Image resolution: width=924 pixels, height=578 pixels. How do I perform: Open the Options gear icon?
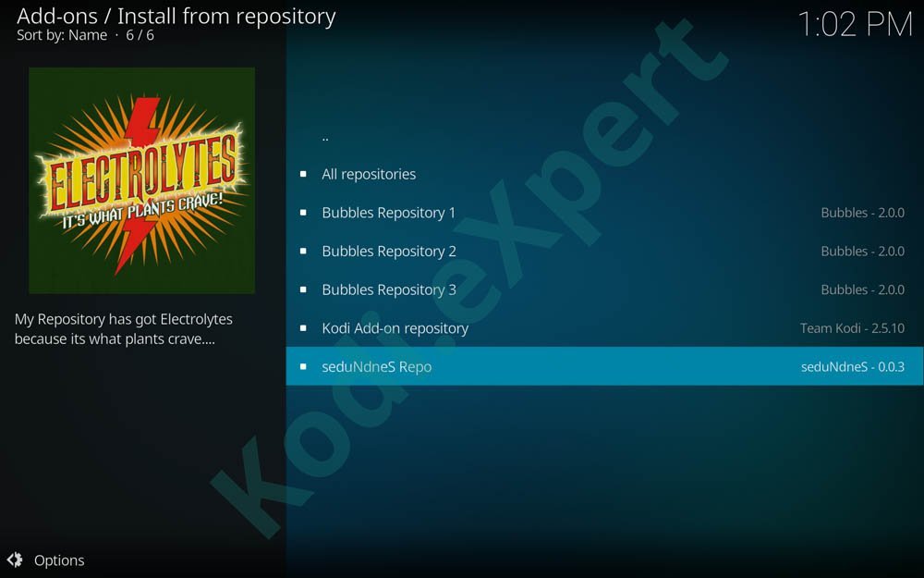[15, 560]
